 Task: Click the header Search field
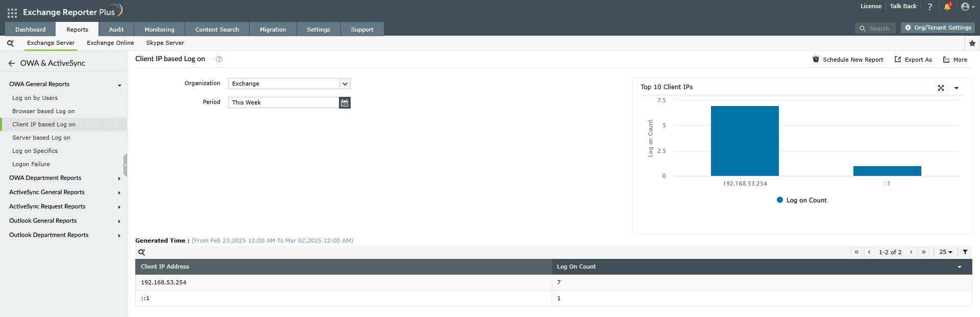click(x=875, y=29)
